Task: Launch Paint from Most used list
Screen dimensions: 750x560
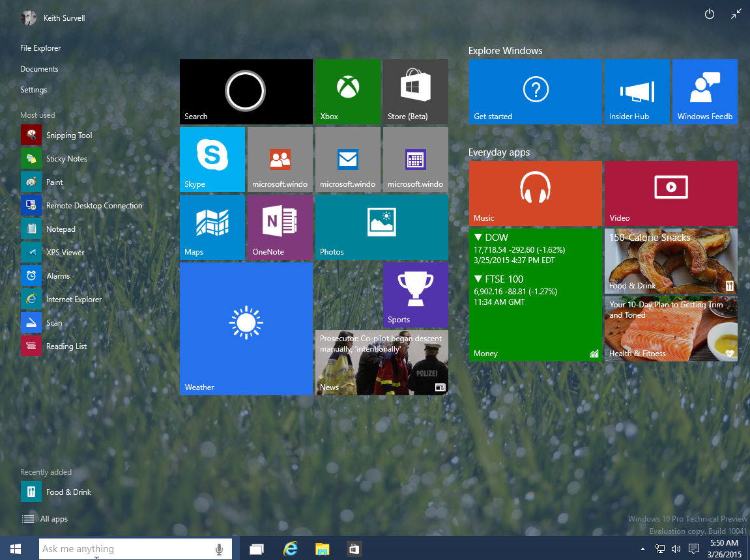Action: (42, 182)
